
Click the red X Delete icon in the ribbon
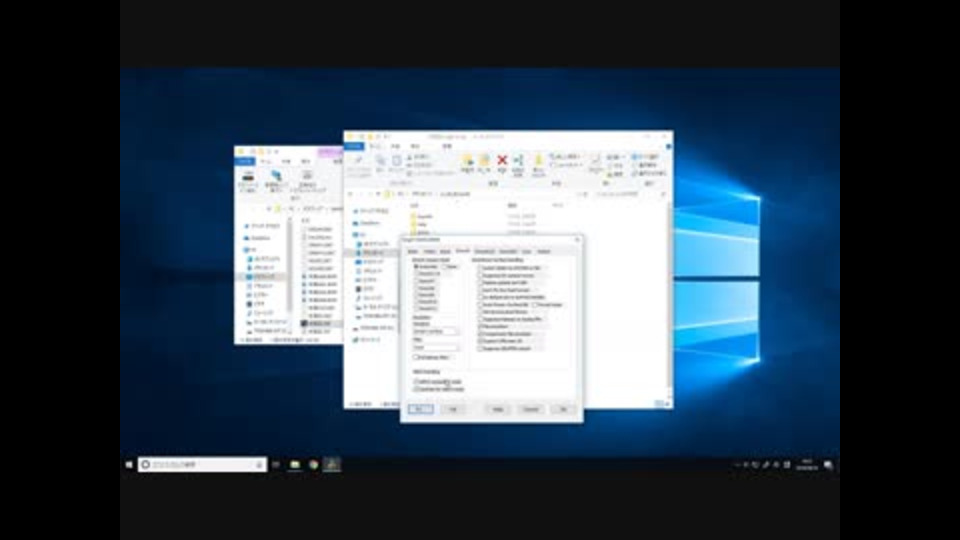pos(502,161)
